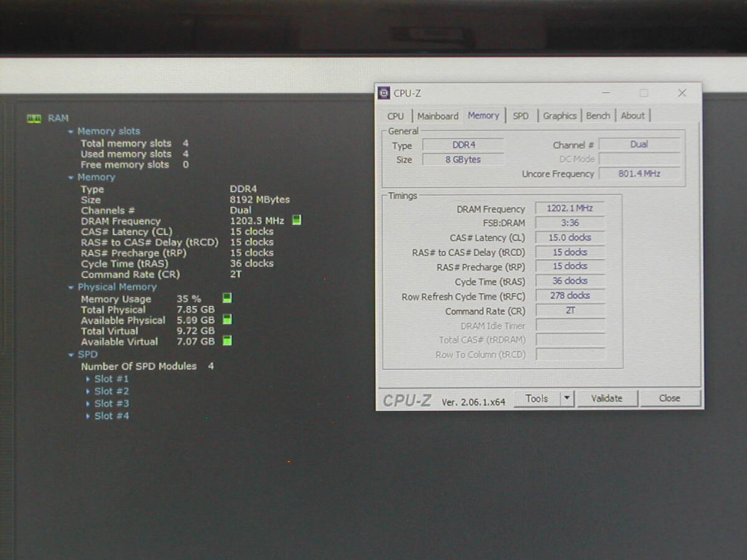Image resolution: width=747 pixels, height=560 pixels.
Task: Click the 'Total Virtual' 9.72 GB row
Action: tap(148, 331)
